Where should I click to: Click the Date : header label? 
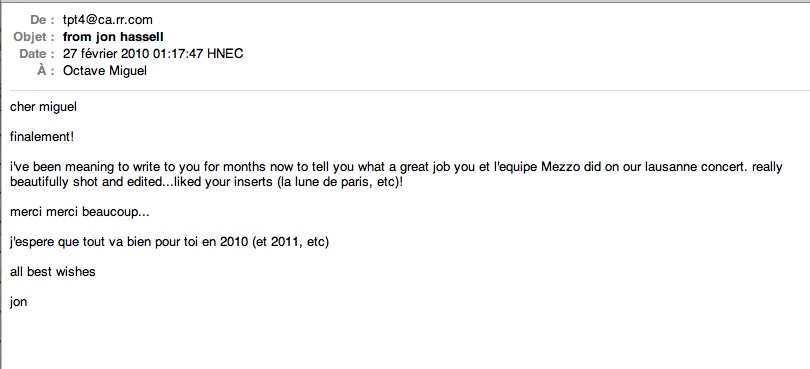[37, 53]
